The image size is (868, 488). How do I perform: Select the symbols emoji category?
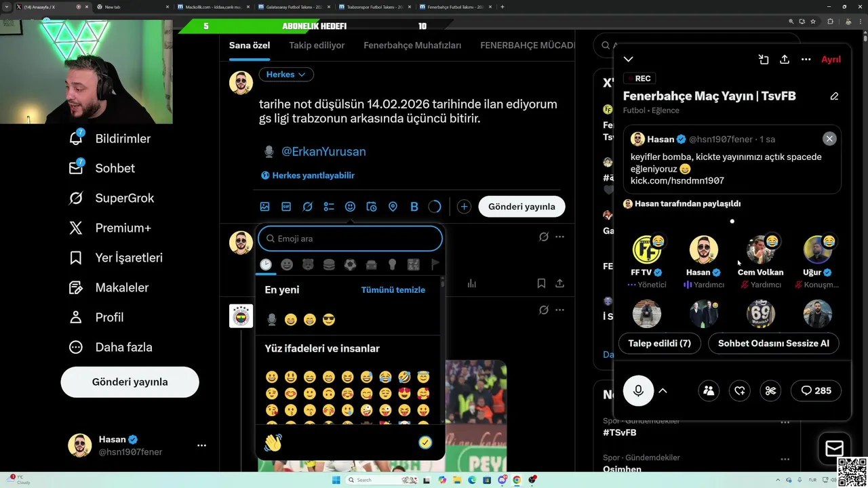click(x=413, y=264)
